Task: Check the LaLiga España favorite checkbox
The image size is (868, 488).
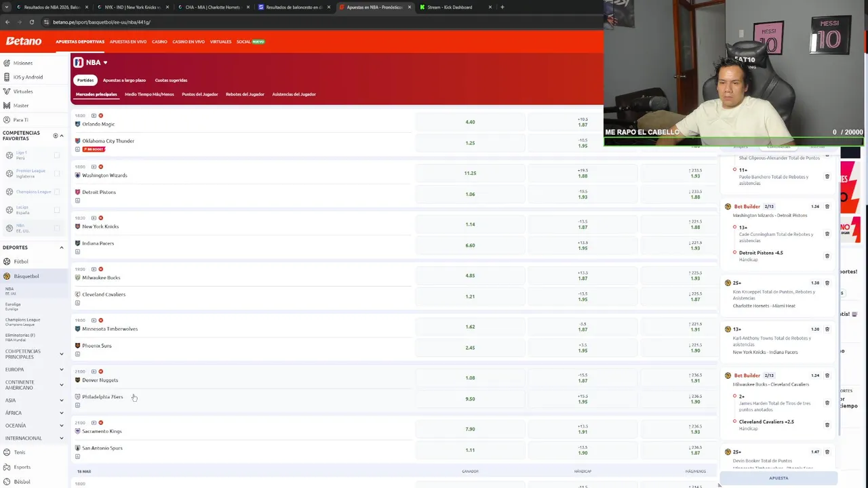Action: tap(57, 210)
